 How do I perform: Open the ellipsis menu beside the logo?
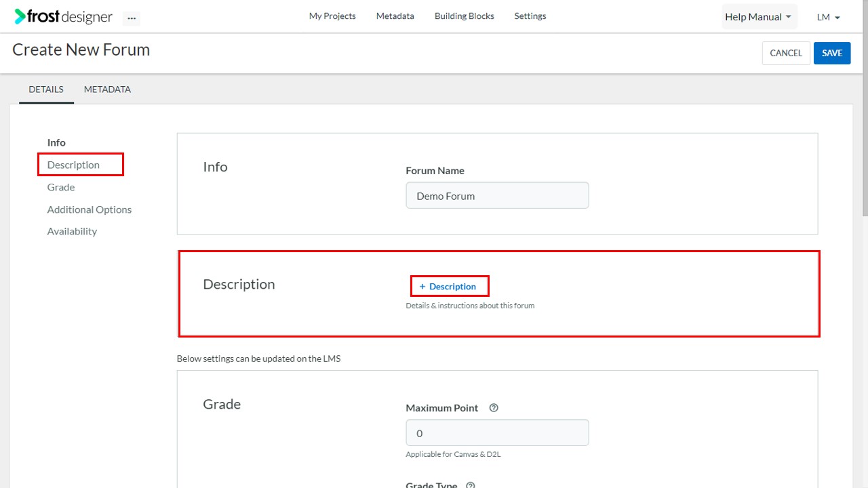(x=132, y=18)
